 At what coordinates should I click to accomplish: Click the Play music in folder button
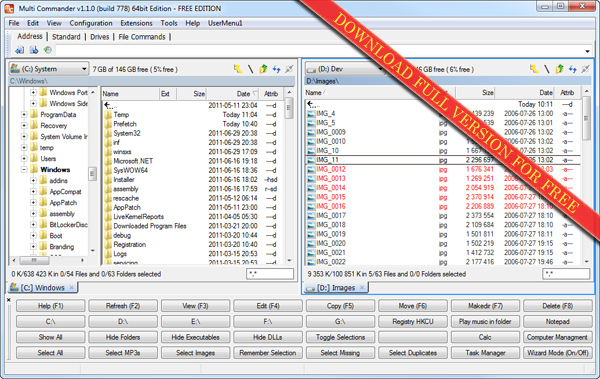485,322
